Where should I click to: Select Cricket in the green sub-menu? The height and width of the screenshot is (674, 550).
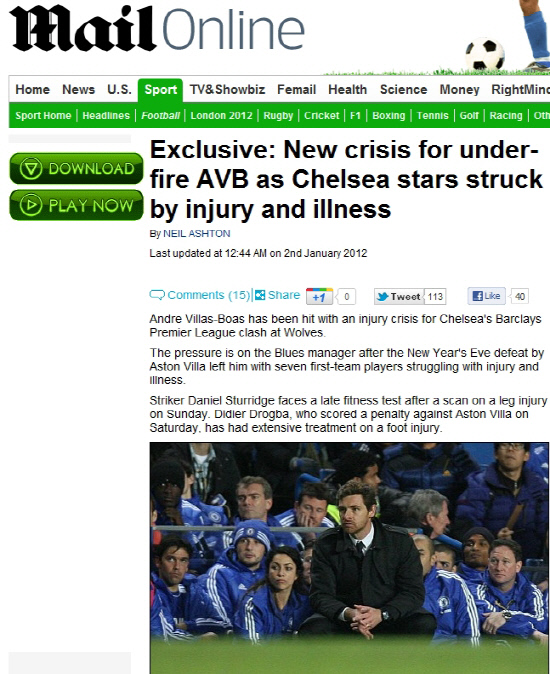click(321, 116)
